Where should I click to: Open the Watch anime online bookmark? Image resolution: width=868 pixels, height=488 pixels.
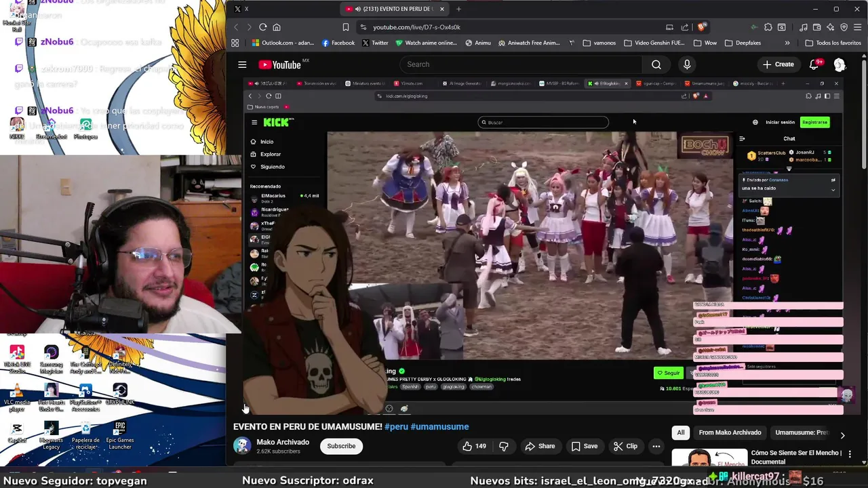[x=426, y=43]
